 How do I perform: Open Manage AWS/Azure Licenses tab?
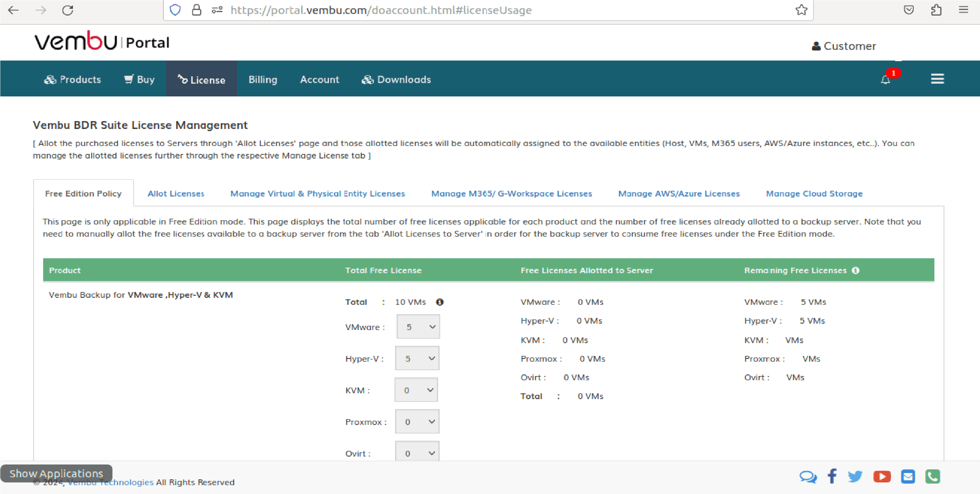click(679, 193)
